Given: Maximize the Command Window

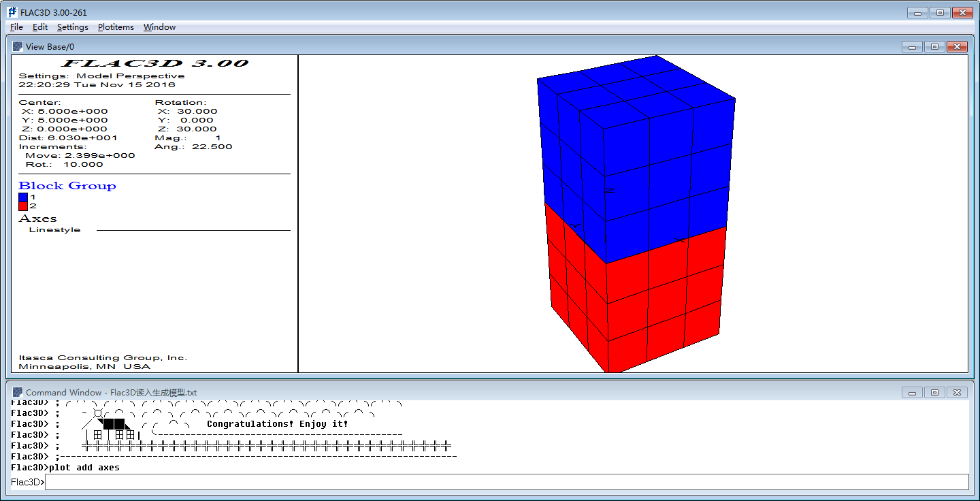Looking at the screenshot, I should pyautogui.click(x=934, y=392).
